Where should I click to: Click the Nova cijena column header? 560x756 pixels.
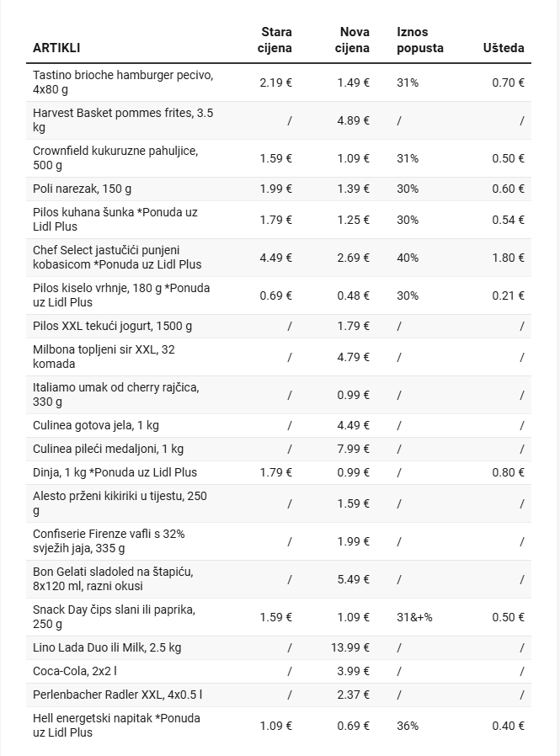coord(354,40)
